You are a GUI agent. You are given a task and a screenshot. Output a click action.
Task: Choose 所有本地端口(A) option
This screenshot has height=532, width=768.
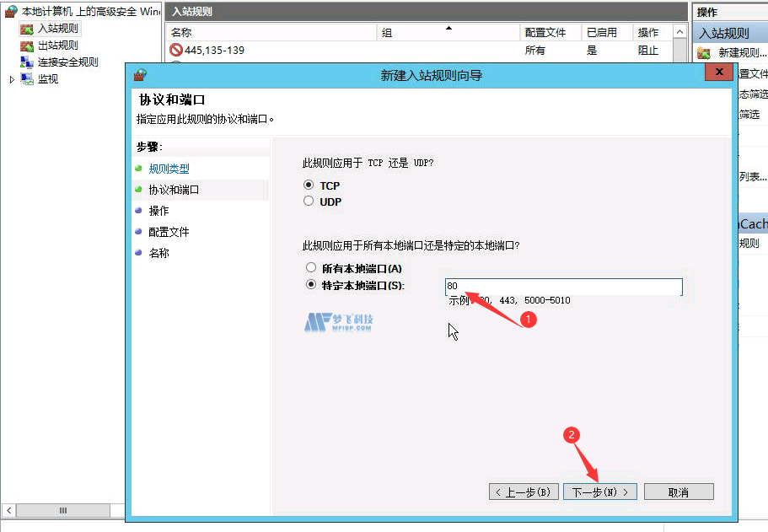[310, 266]
